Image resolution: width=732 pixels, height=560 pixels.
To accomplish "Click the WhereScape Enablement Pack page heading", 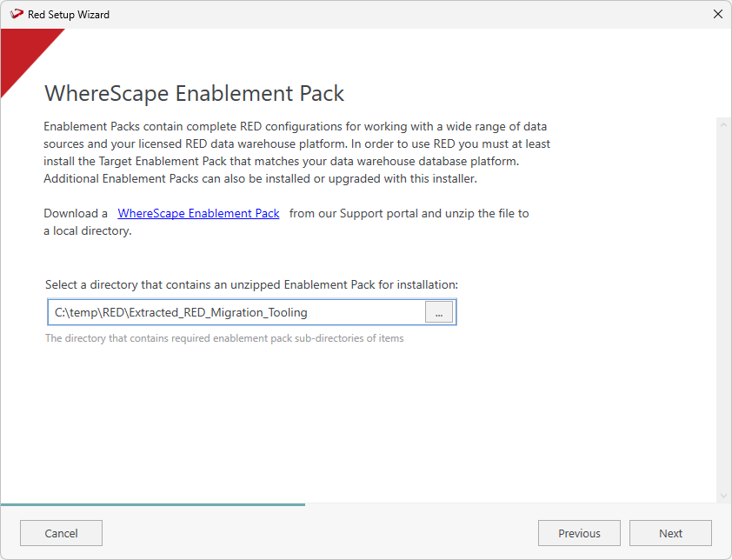I will [194, 94].
